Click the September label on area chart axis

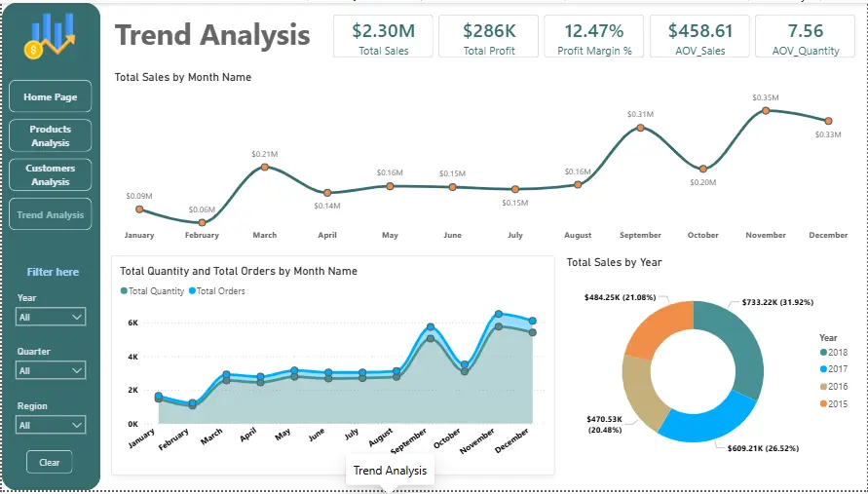pyautogui.click(x=410, y=441)
